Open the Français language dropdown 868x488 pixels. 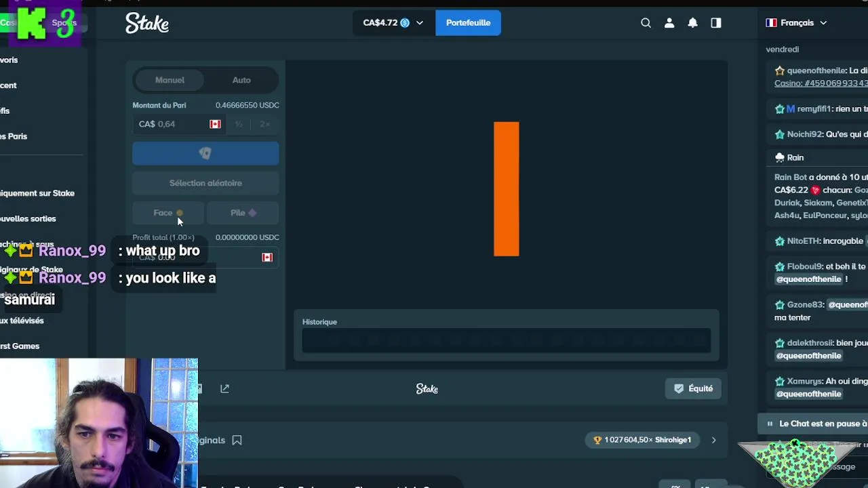point(797,23)
